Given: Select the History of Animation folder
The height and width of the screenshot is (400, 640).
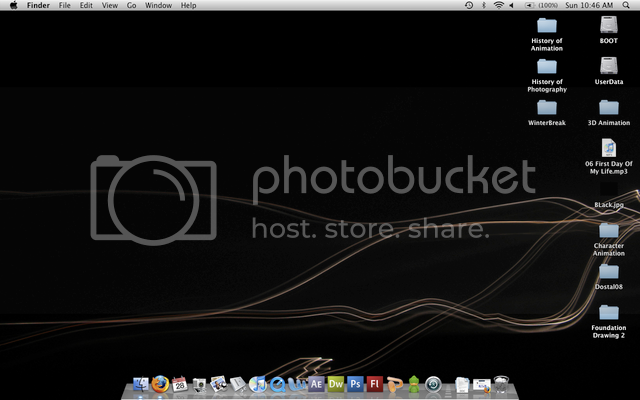Looking at the screenshot, I should click(x=547, y=25).
